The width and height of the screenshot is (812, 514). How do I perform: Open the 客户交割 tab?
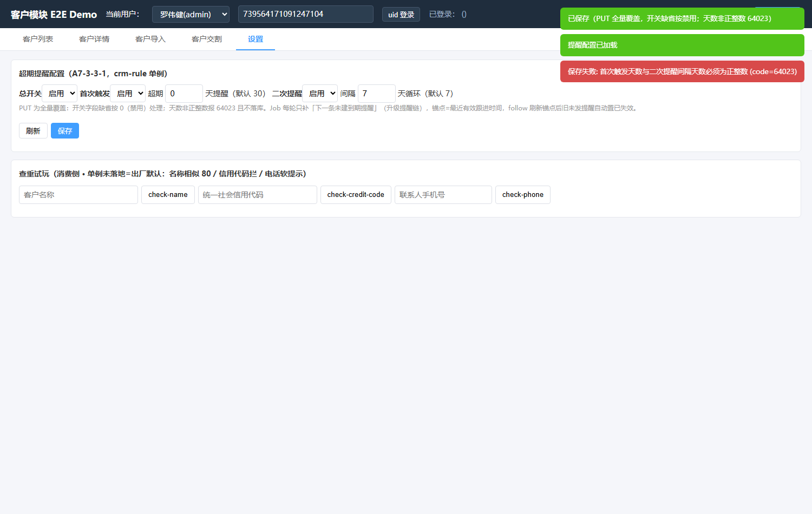(x=207, y=39)
